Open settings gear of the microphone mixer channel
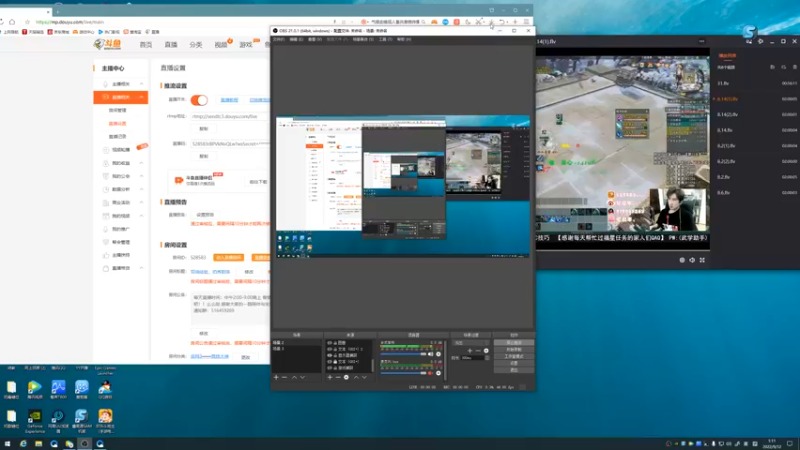Image resolution: width=800 pixels, height=450 pixels. (438, 373)
